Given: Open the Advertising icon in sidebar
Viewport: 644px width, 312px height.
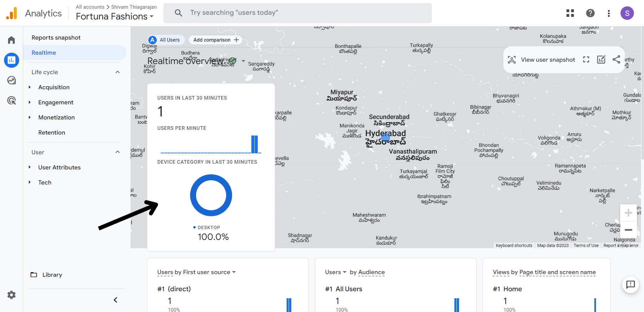Looking at the screenshot, I should tap(11, 101).
